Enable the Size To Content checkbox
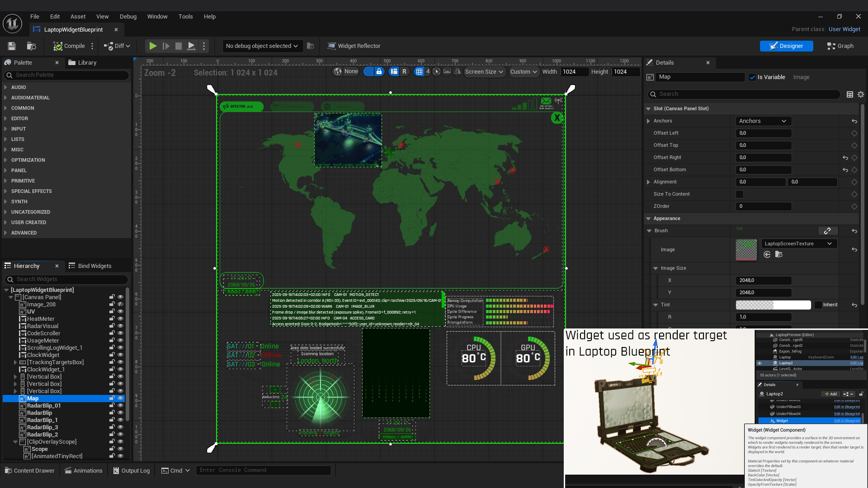This screenshot has width=868, height=488. click(740, 194)
